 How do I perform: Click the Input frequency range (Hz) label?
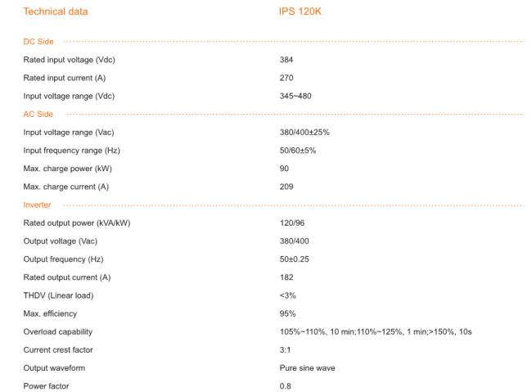[x=72, y=151]
